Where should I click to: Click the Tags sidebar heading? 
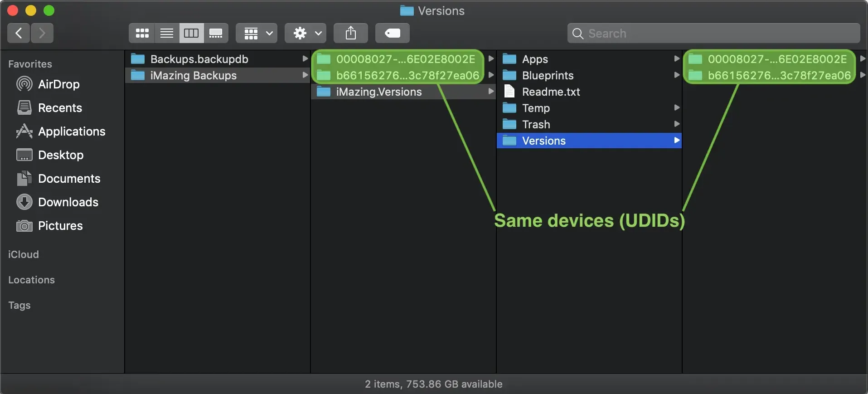19,305
